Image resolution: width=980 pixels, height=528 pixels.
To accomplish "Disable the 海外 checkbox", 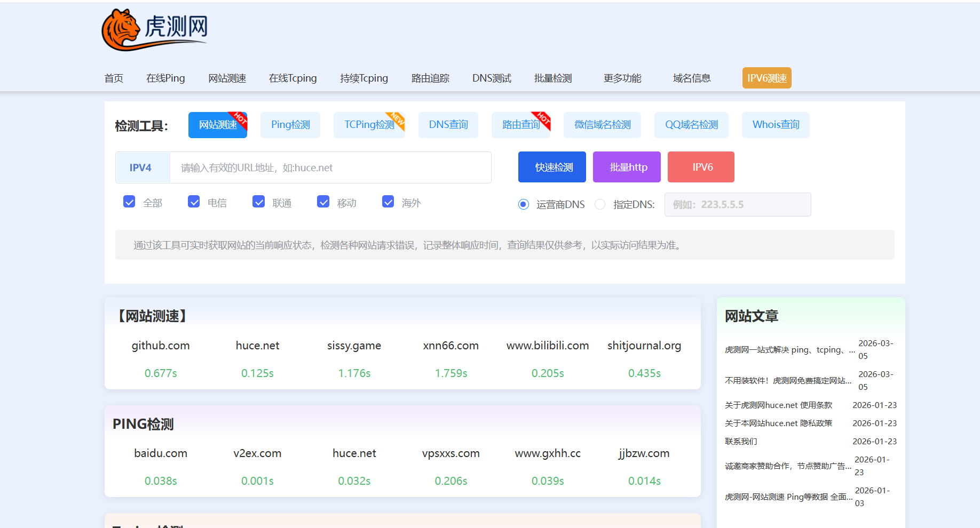I will pos(388,202).
